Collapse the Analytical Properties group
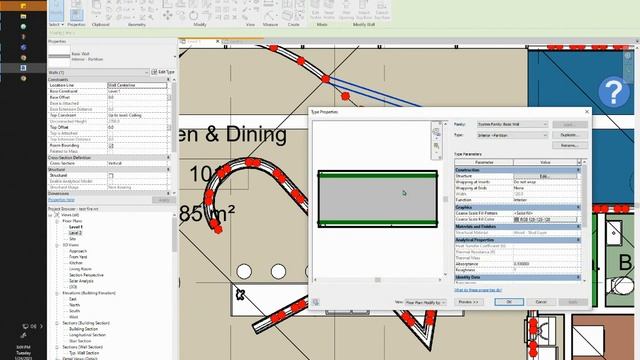640x360 pixels. tap(578, 240)
